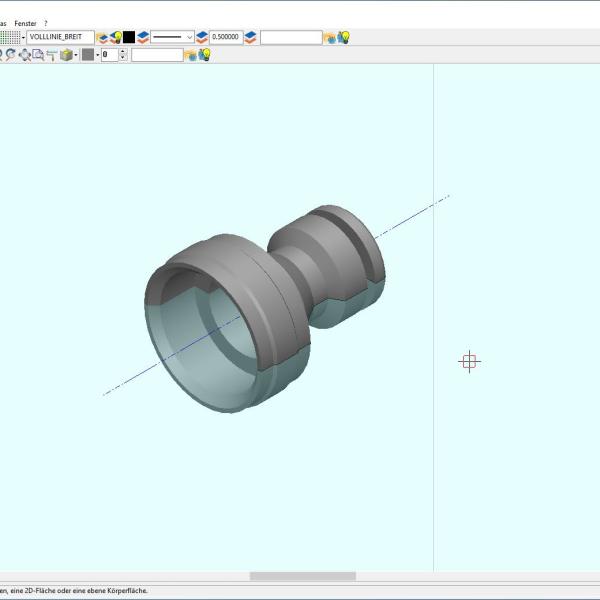Click the zoom all arrows icon
The height and width of the screenshot is (600, 600).
tap(25, 55)
